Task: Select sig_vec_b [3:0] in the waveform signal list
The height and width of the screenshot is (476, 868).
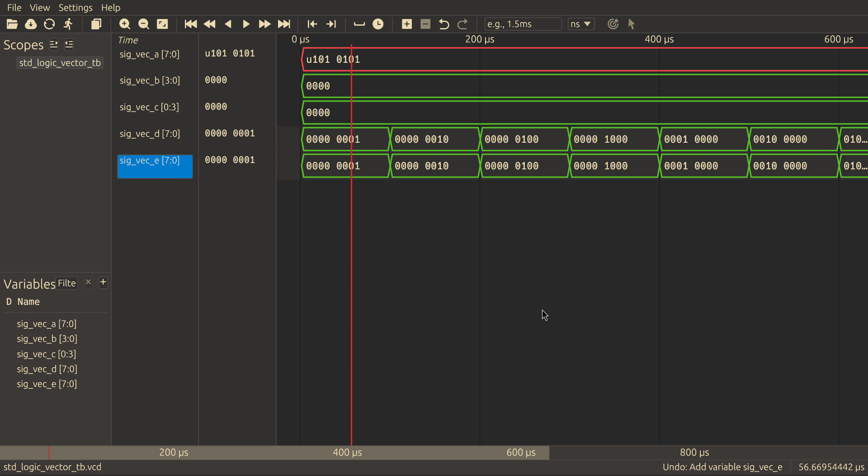Action: (150, 80)
